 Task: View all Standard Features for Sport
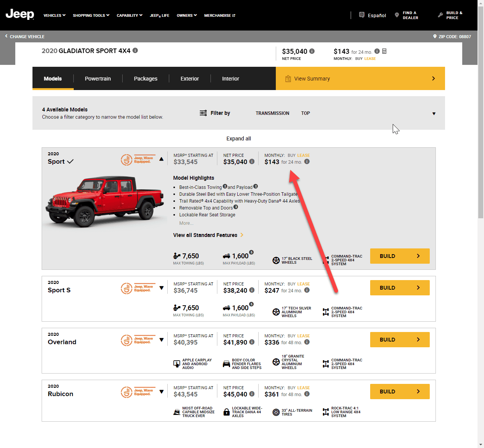click(x=208, y=235)
